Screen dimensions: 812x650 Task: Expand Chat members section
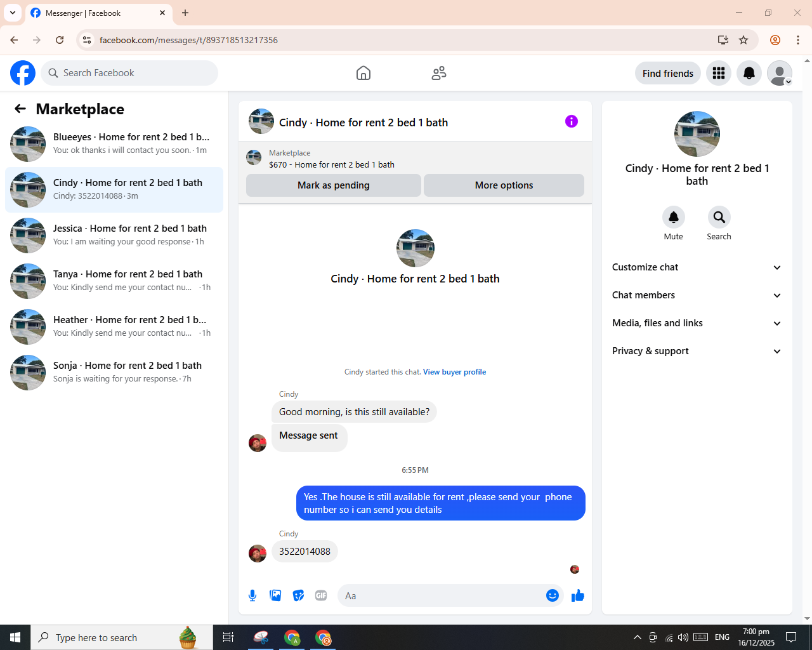point(697,295)
